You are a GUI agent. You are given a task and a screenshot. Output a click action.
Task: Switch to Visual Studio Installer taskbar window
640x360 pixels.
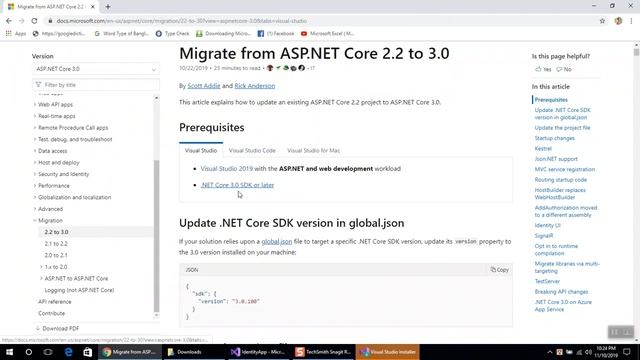tap(387, 352)
